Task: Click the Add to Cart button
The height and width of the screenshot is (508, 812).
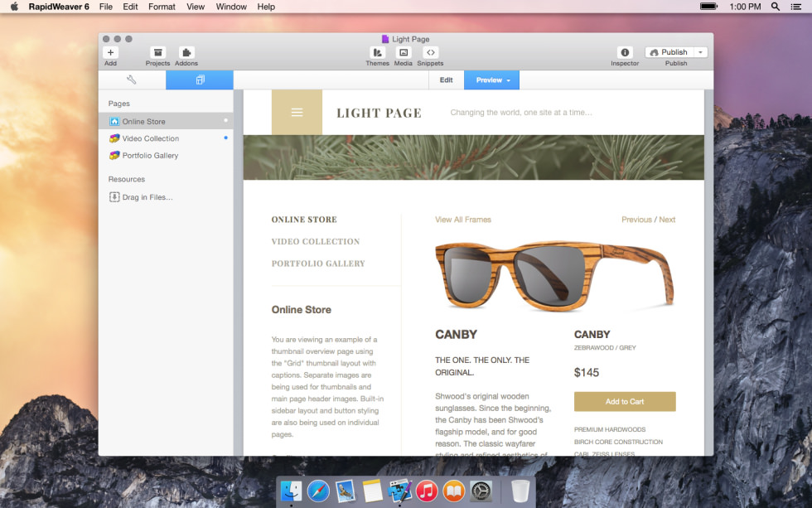Action: [x=625, y=401]
